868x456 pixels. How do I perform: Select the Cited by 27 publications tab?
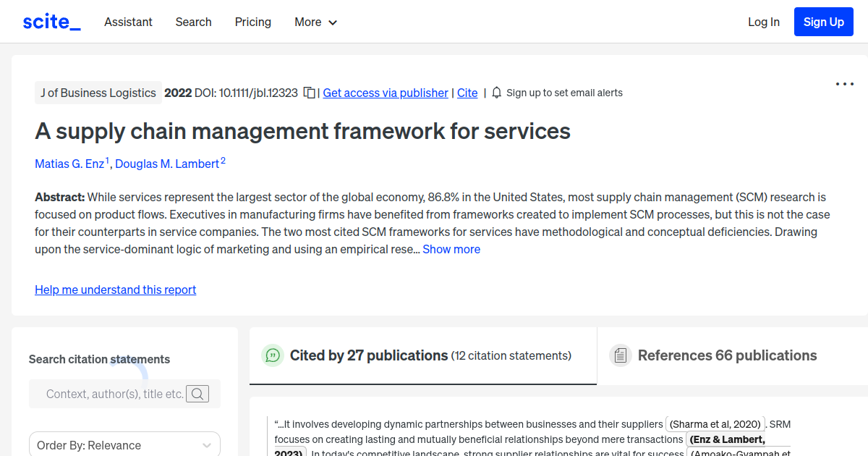367,355
